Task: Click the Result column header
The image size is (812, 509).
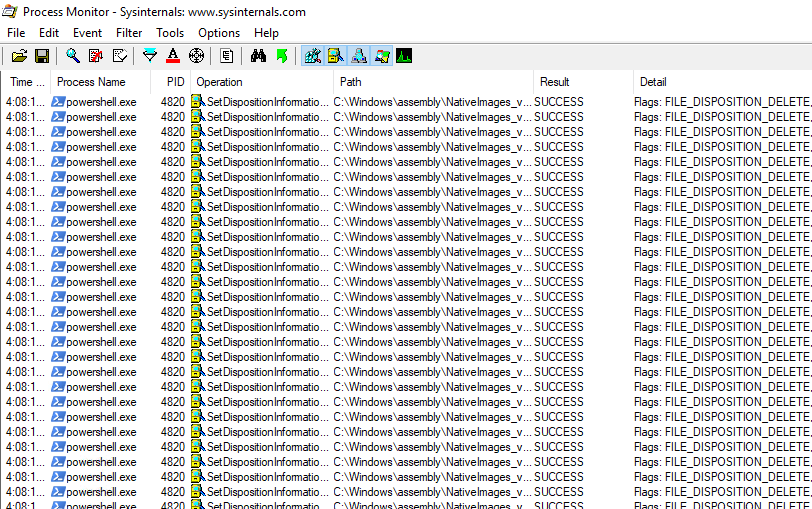Action: point(584,82)
